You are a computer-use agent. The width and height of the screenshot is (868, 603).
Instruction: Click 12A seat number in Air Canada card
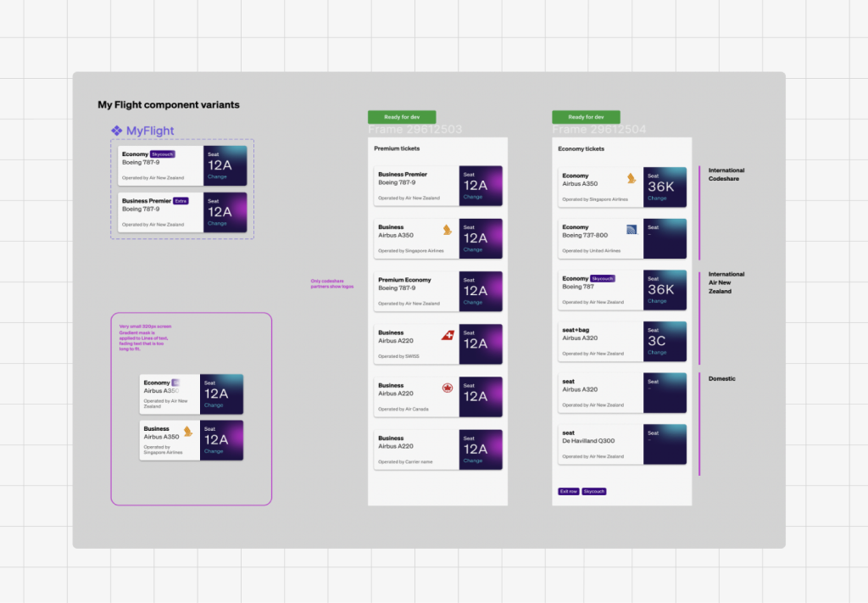(x=476, y=396)
